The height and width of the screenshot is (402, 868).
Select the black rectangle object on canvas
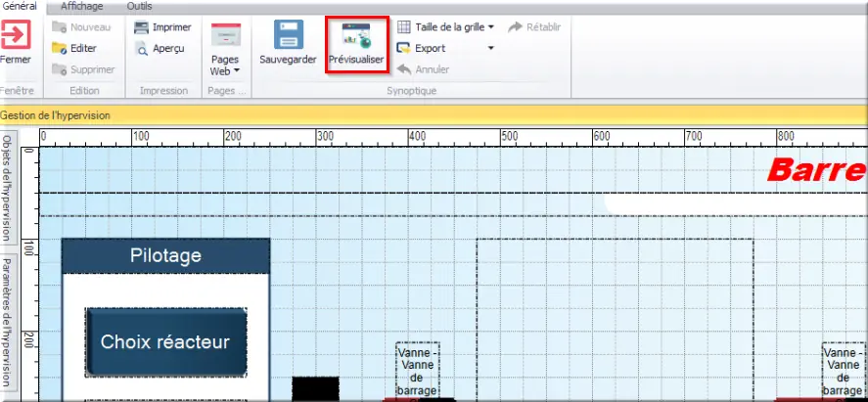[x=315, y=388]
